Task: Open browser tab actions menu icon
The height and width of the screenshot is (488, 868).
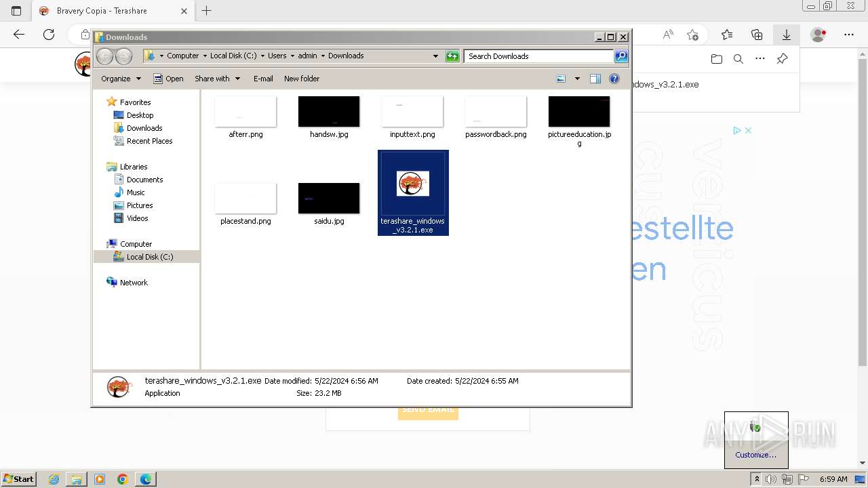Action: tap(16, 11)
